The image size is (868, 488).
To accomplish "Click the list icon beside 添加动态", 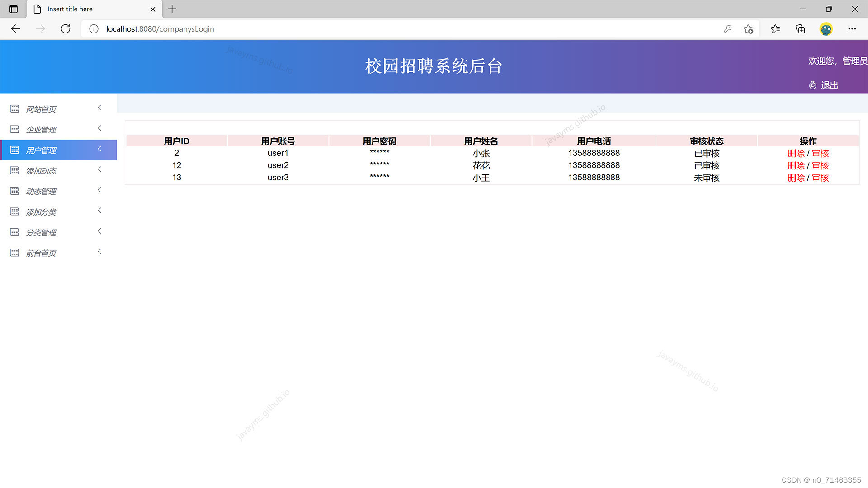I will coord(14,170).
